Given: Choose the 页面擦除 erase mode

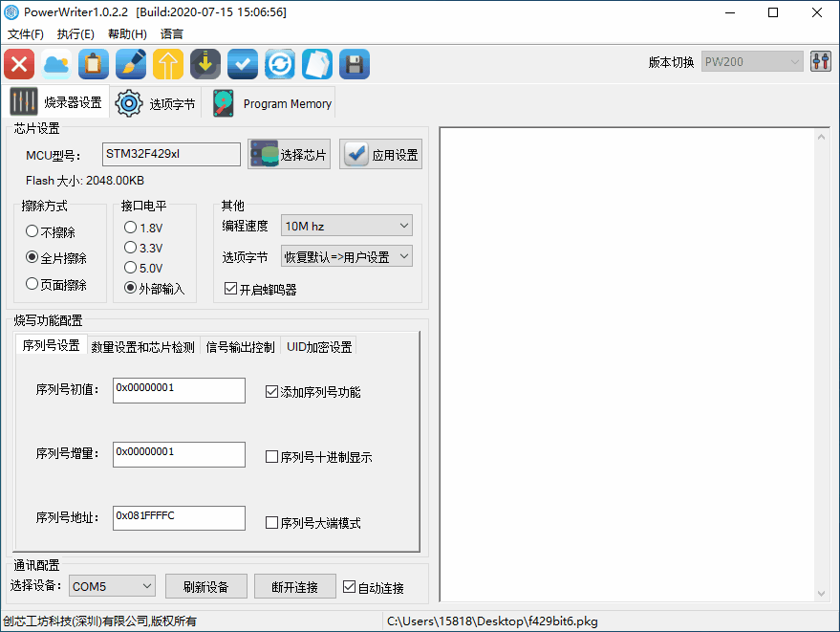Looking at the screenshot, I should (56, 285).
